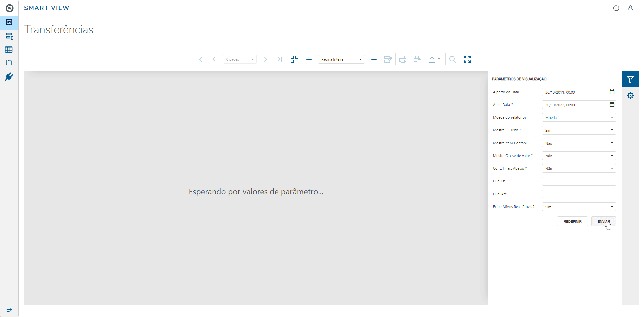644x317 pixels.
Task: Open the export options menu
Action: [x=434, y=59]
